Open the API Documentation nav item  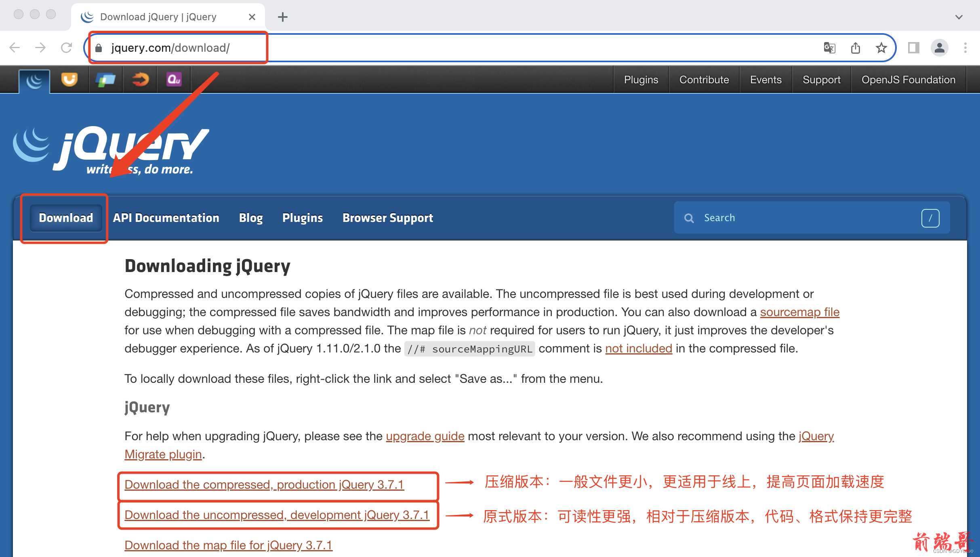[166, 218]
